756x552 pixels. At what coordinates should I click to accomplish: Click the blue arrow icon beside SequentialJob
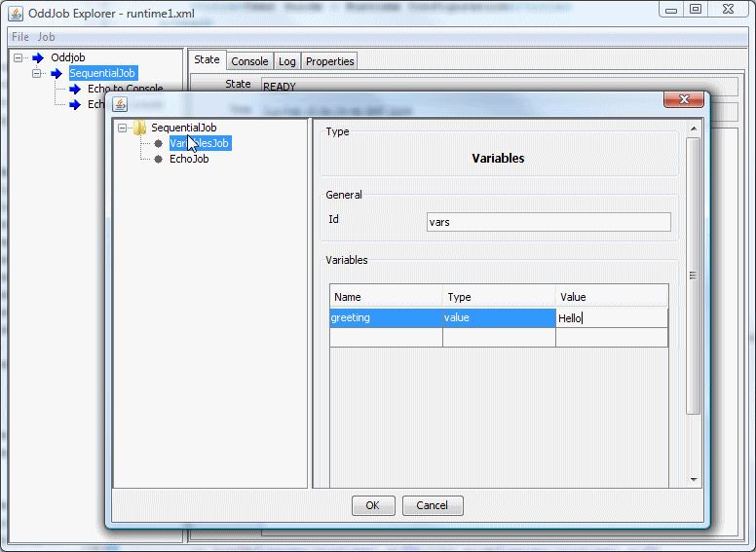[x=57, y=73]
